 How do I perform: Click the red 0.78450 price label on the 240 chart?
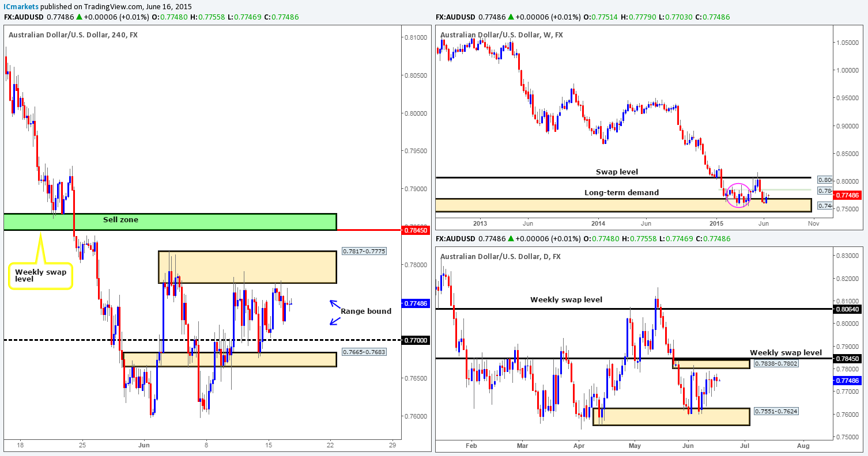[416, 230]
